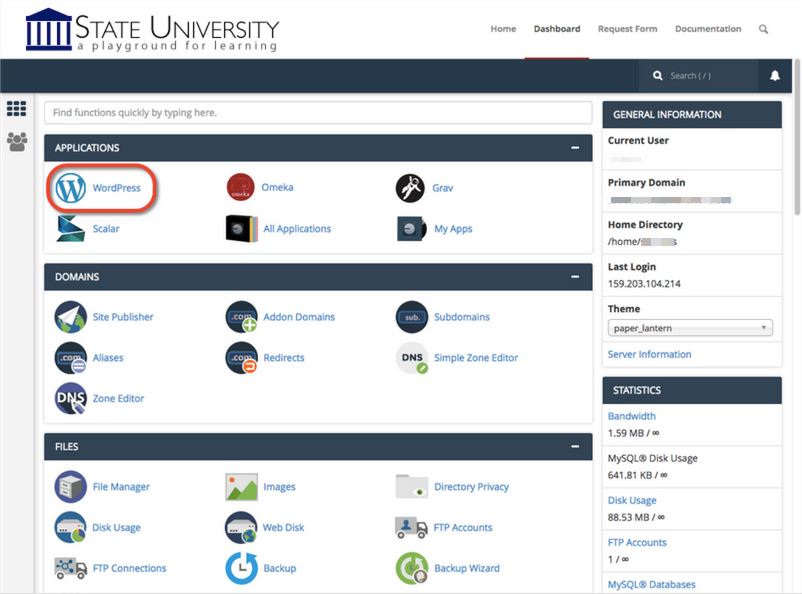Open the User Manager people icon
This screenshot has width=802, height=594.
pos(17,142)
